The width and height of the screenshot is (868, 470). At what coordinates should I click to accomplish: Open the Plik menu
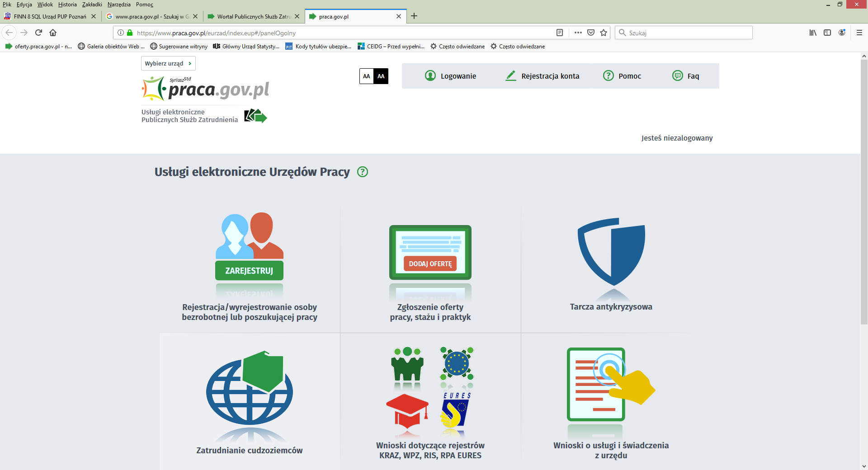[7, 5]
